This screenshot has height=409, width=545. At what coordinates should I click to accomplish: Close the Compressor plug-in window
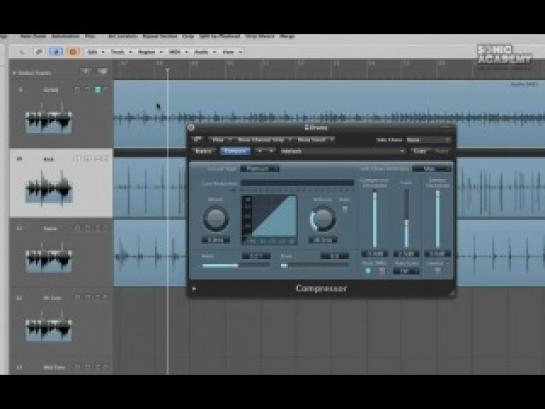pyautogui.click(x=191, y=127)
